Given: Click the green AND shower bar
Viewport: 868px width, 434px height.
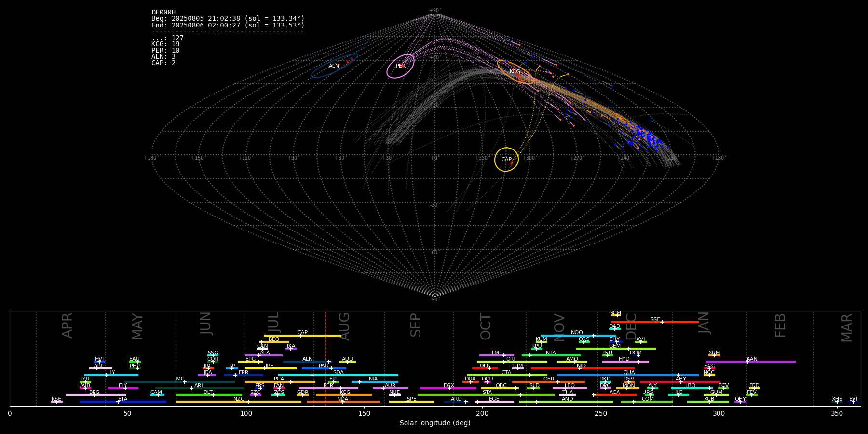Looking at the screenshot, I should tap(566, 402).
